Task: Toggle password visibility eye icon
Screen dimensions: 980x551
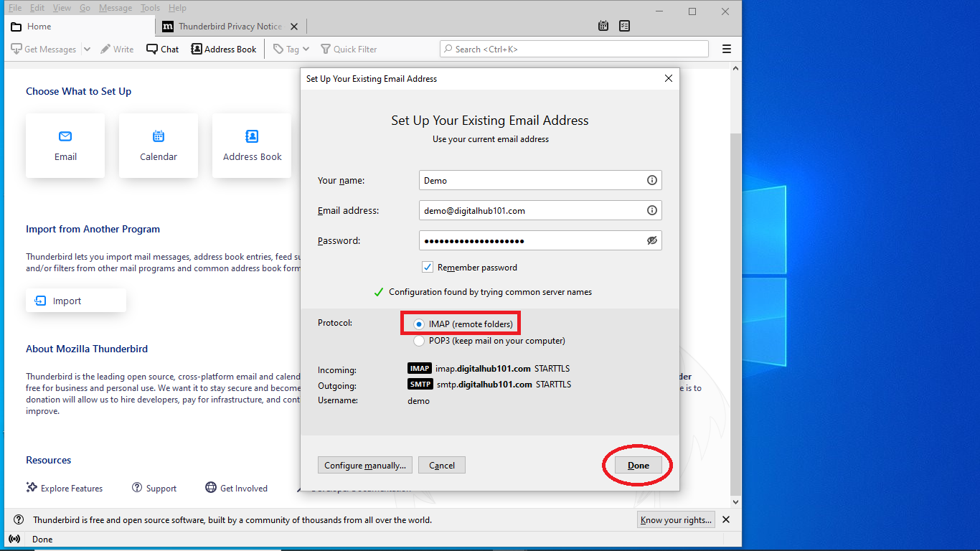Action: tap(652, 240)
